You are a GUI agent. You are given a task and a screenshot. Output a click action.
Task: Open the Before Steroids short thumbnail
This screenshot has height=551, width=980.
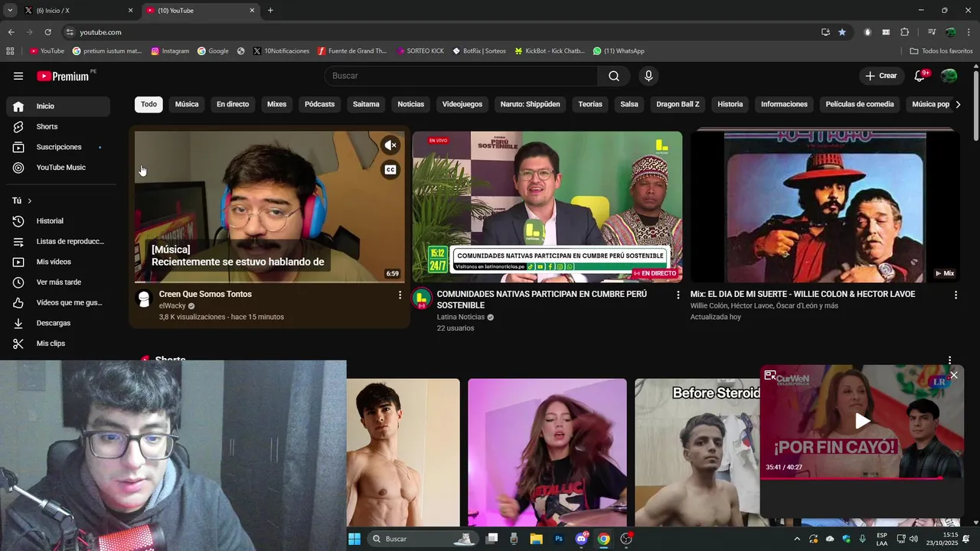pyautogui.click(x=697, y=453)
